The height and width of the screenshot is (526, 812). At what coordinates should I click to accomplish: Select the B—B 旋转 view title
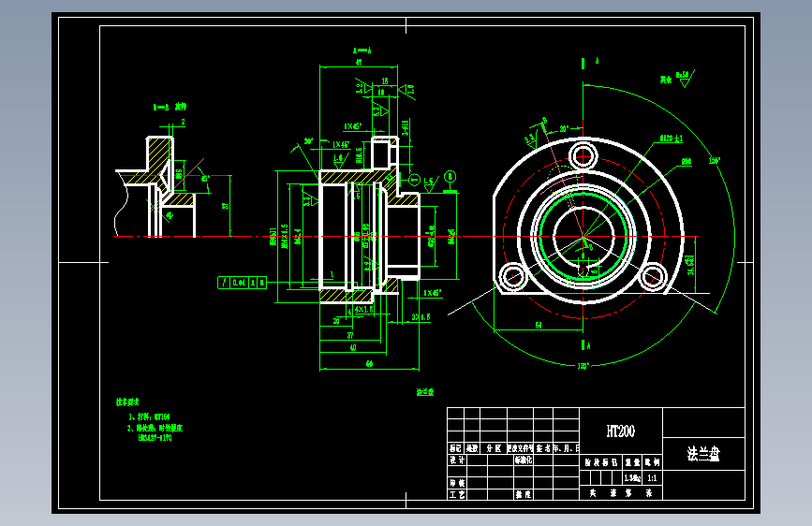pyautogui.click(x=170, y=108)
